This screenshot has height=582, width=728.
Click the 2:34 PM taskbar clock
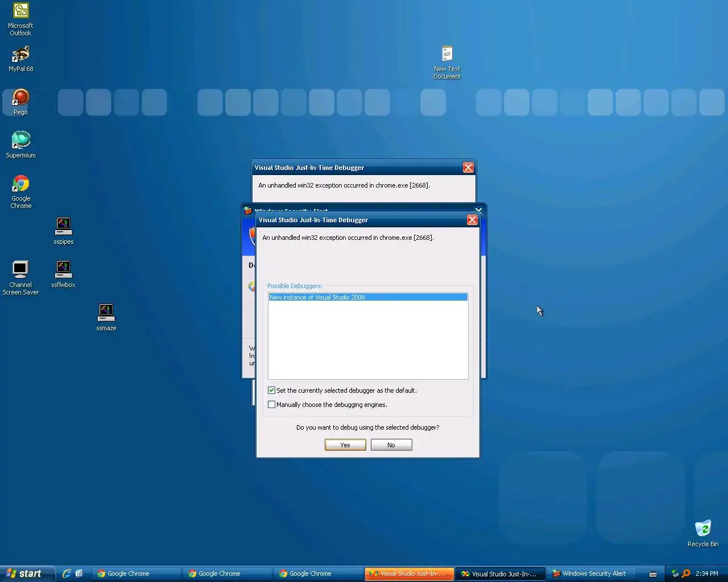pyautogui.click(x=707, y=573)
